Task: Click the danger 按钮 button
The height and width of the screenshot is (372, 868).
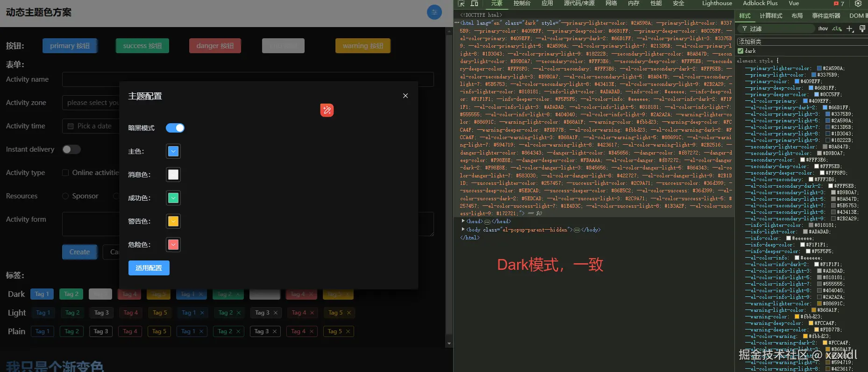Action: (x=215, y=46)
